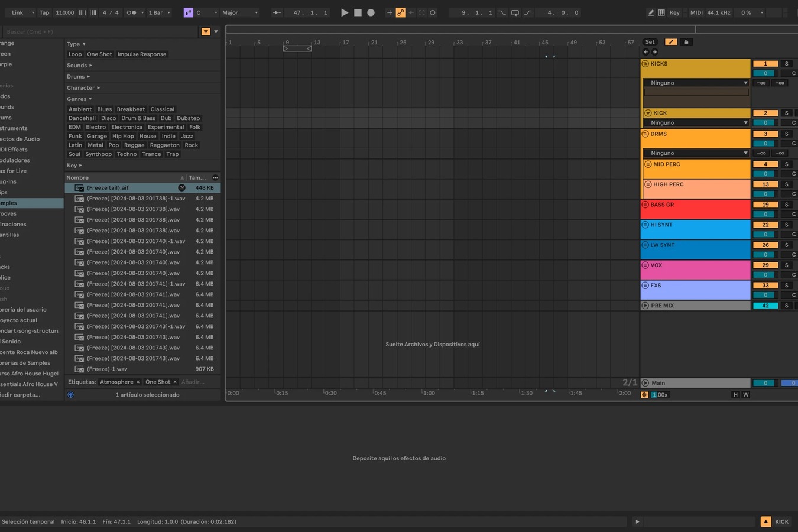
Task: Open Samples category in browser sidebar
Action: [x=32, y=203]
